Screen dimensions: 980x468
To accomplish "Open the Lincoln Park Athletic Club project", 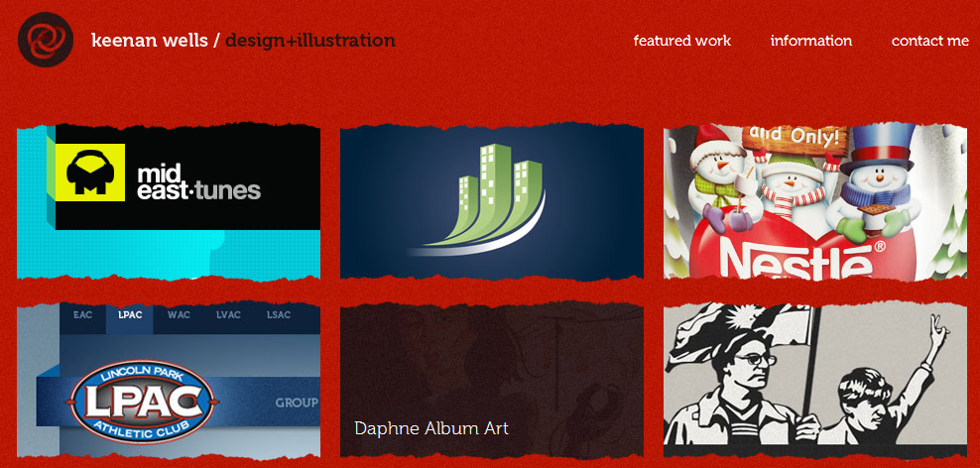I will pyautogui.click(x=169, y=381).
